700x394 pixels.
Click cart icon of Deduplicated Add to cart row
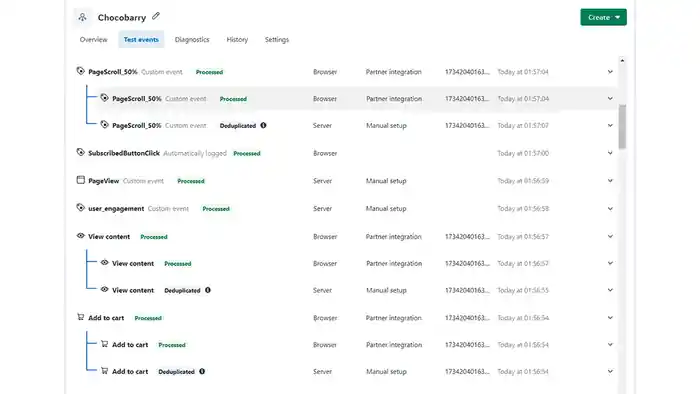(104, 370)
